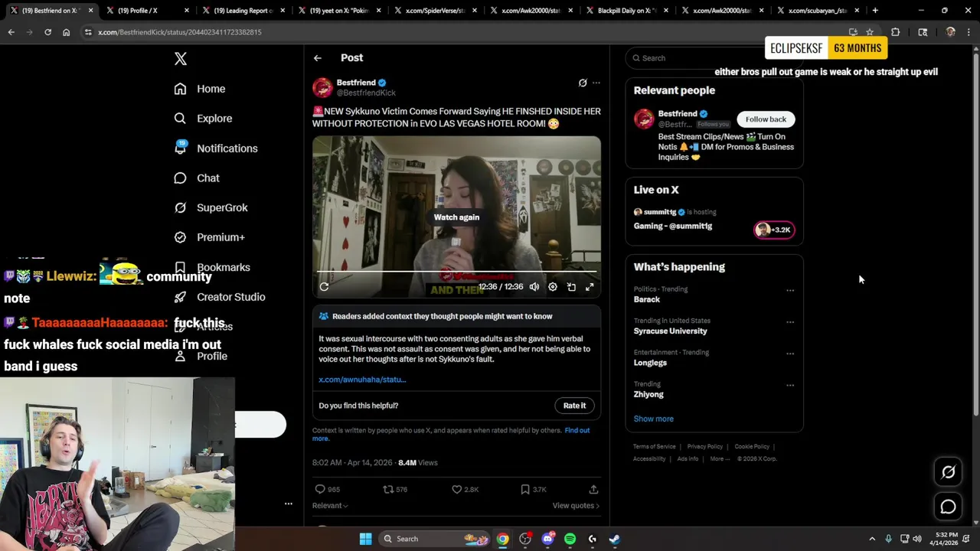Click the Notifications bell icon
This screenshot has width=980, height=551.
coord(180,148)
